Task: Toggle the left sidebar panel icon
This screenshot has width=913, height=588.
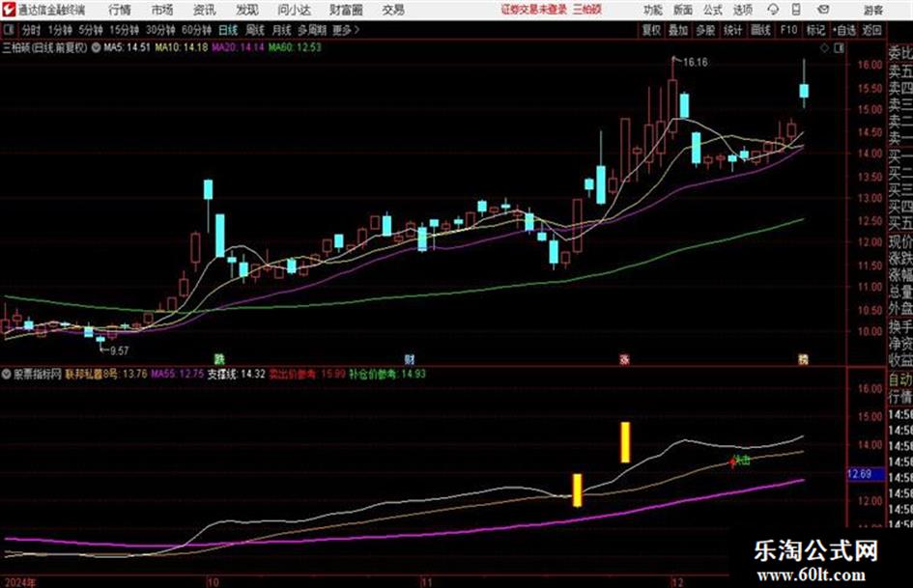Action: [9, 30]
